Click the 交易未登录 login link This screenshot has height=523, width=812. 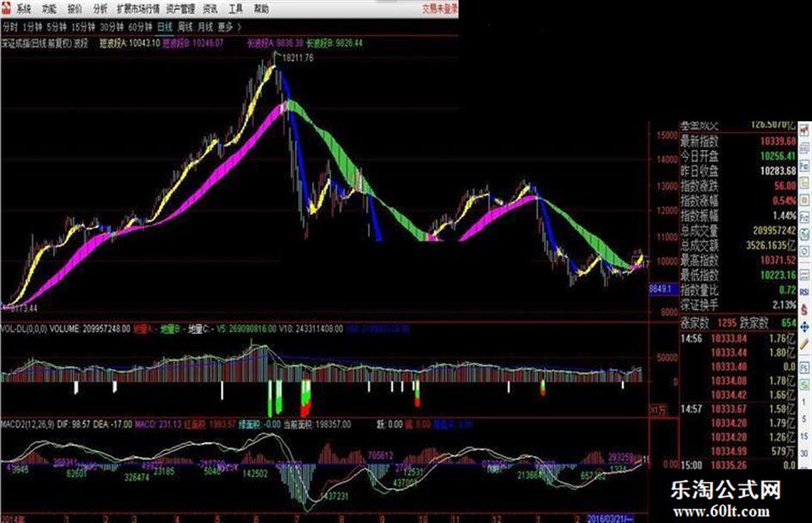(x=440, y=9)
